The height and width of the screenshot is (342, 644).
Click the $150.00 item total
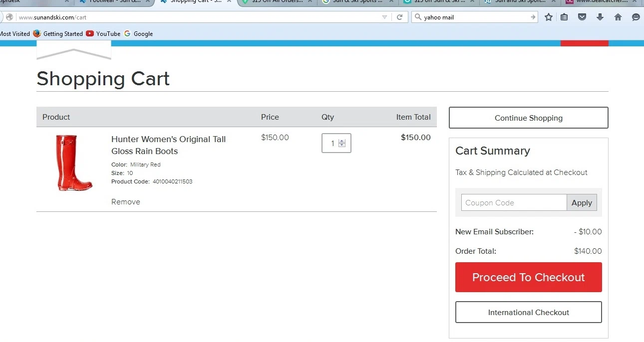(x=415, y=138)
